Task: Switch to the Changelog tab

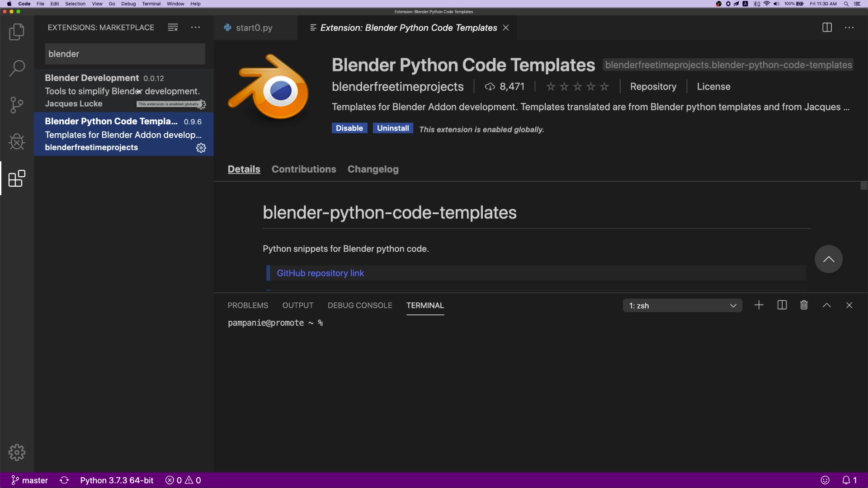Action: (373, 169)
